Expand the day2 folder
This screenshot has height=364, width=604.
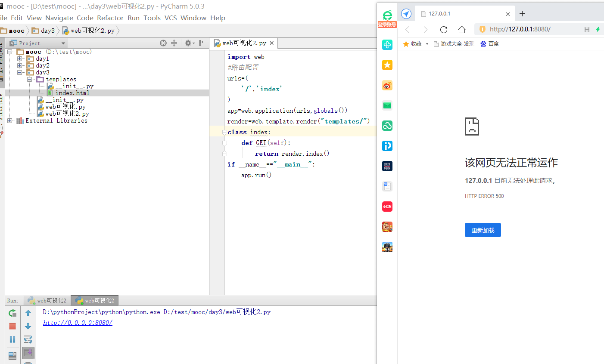tap(19, 65)
